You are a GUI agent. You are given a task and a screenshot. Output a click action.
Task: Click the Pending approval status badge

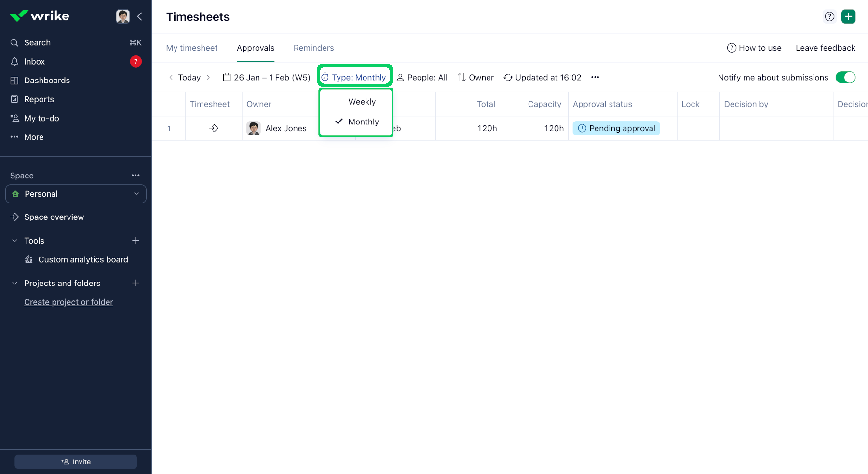[616, 128]
